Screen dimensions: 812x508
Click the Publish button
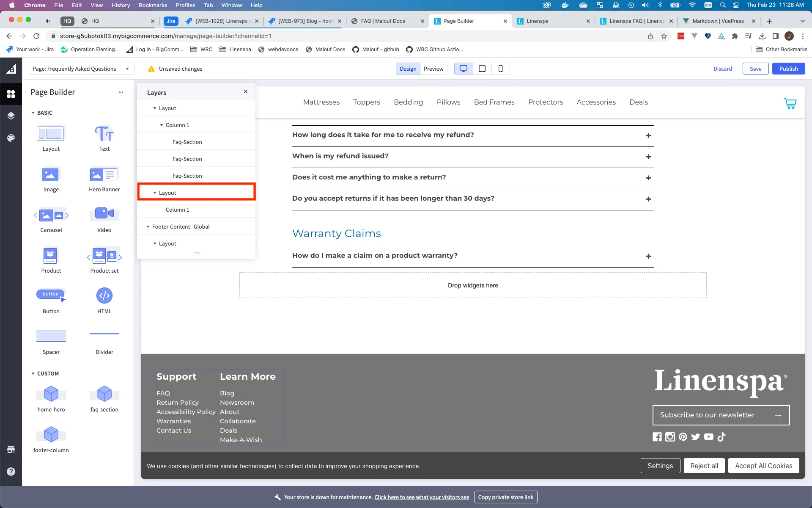(788, 69)
